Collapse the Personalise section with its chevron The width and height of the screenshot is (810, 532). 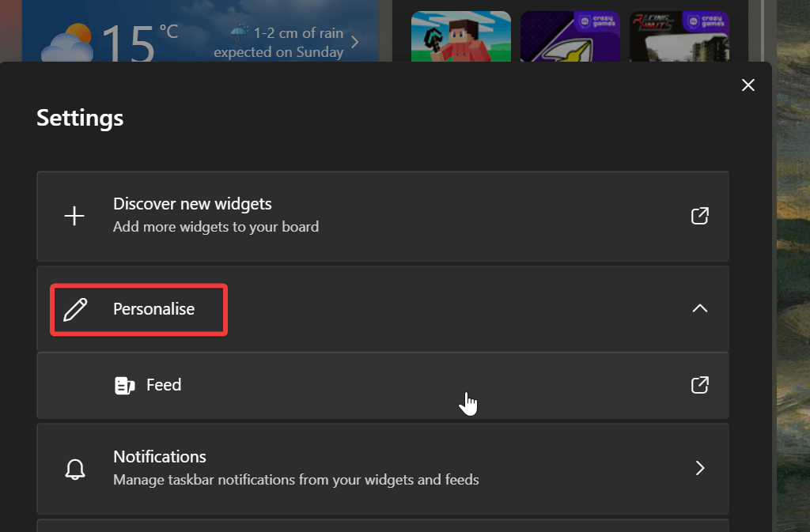(699, 308)
